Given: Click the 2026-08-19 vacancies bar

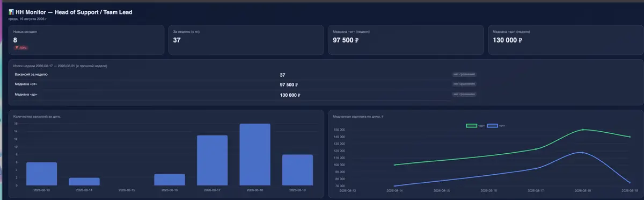Looking at the screenshot, I should [297, 170].
